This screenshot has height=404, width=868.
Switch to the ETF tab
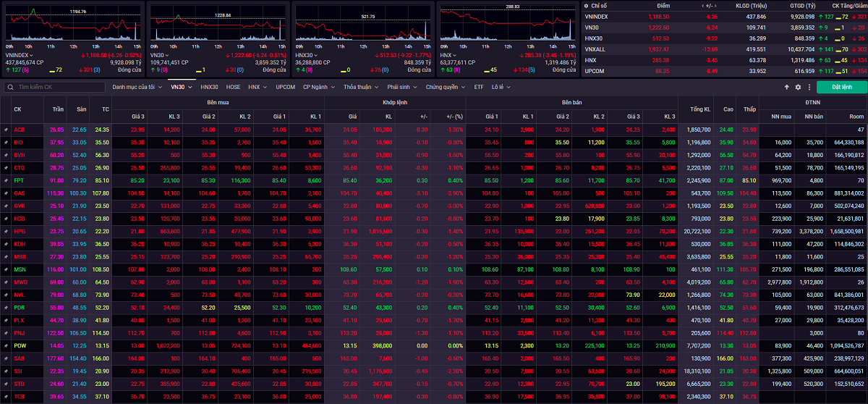(x=479, y=87)
